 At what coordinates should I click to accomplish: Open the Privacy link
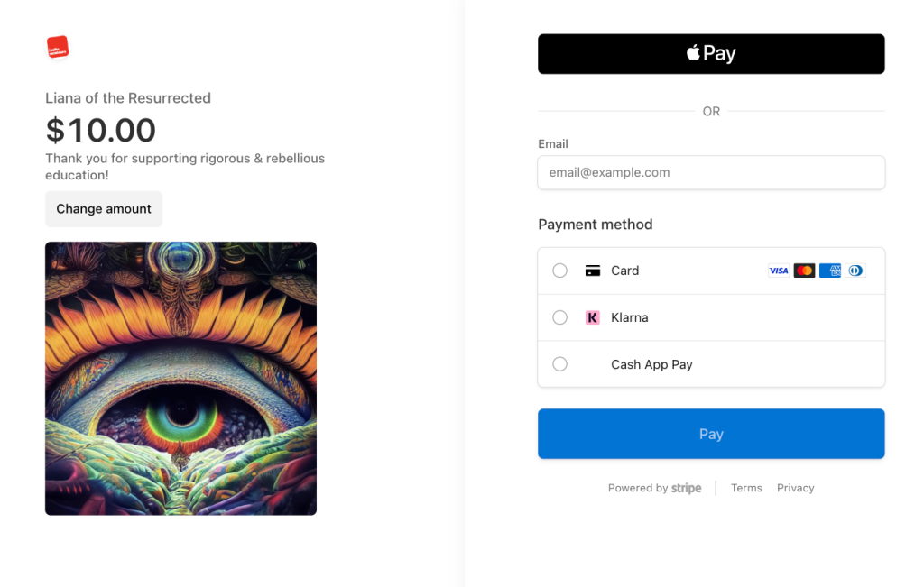(x=795, y=488)
